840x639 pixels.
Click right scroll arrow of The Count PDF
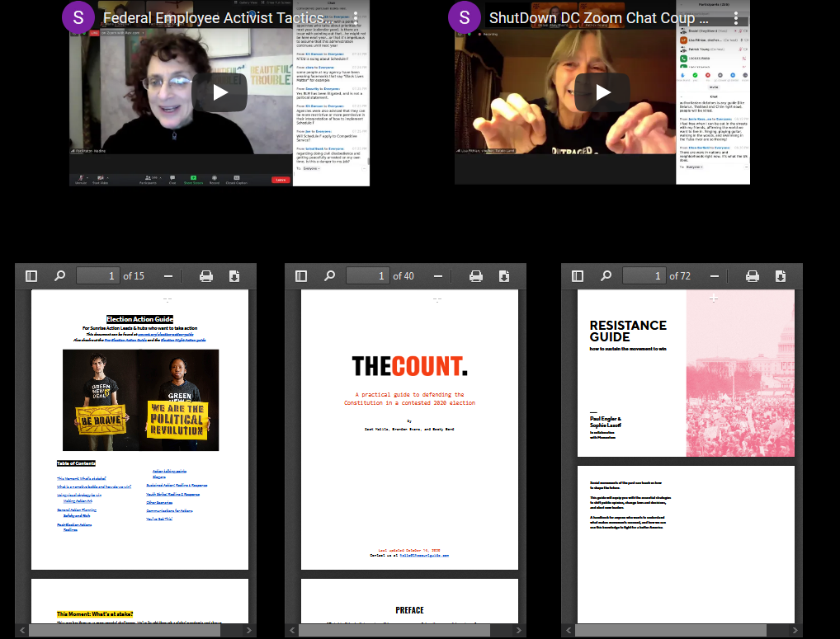click(519, 631)
